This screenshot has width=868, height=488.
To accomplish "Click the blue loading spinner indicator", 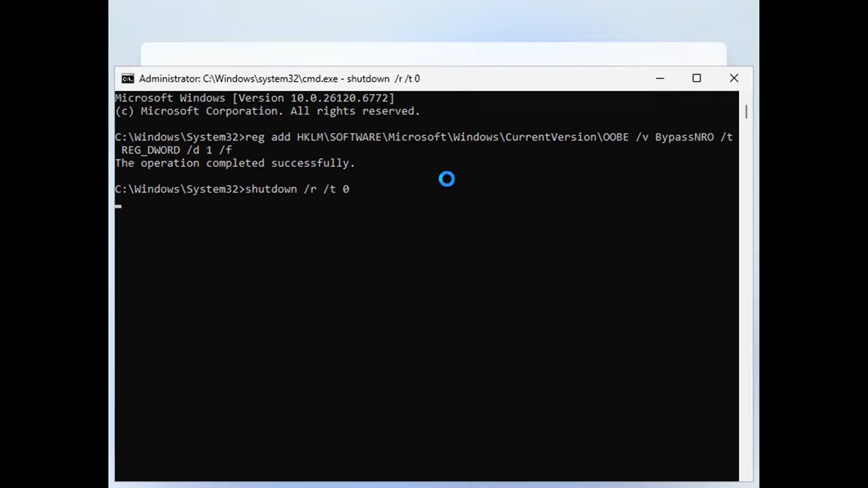I will (x=447, y=179).
